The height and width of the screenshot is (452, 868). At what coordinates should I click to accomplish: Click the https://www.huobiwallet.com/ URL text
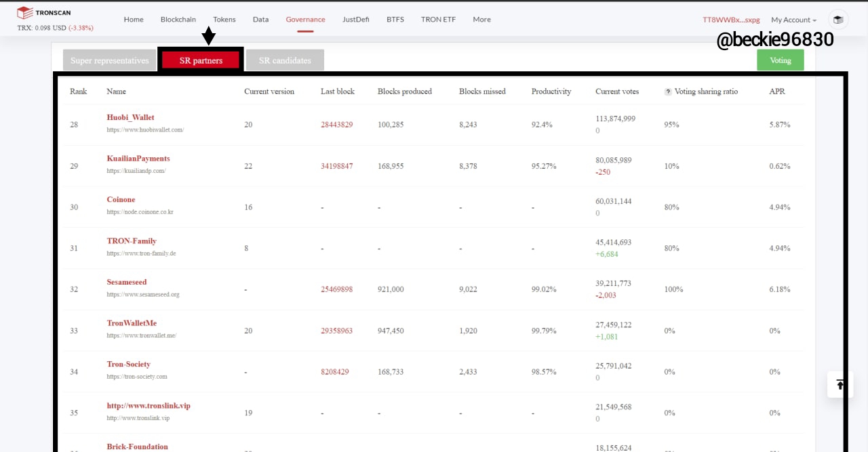145,129
